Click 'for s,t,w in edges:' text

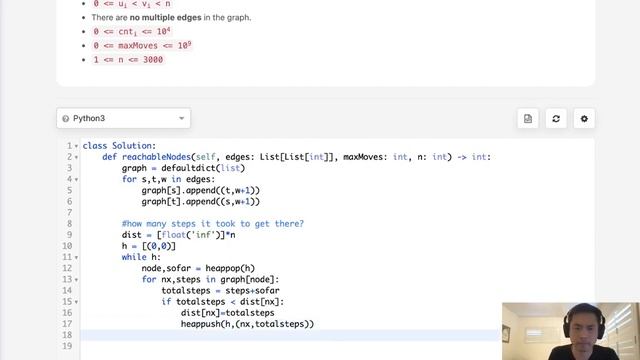point(168,179)
